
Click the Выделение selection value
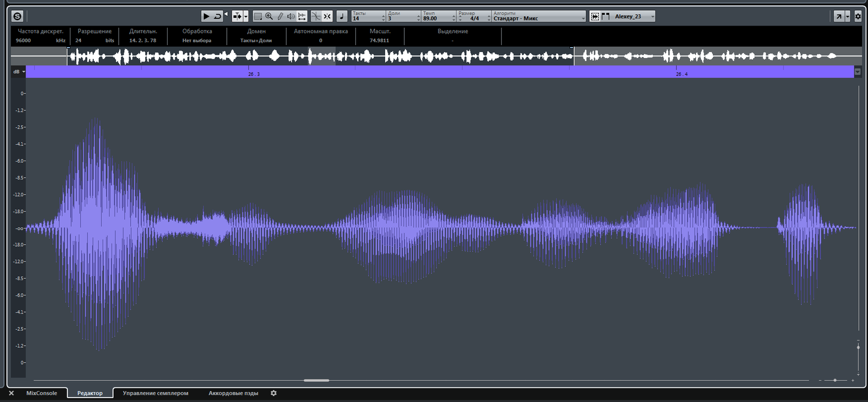coord(452,40)
